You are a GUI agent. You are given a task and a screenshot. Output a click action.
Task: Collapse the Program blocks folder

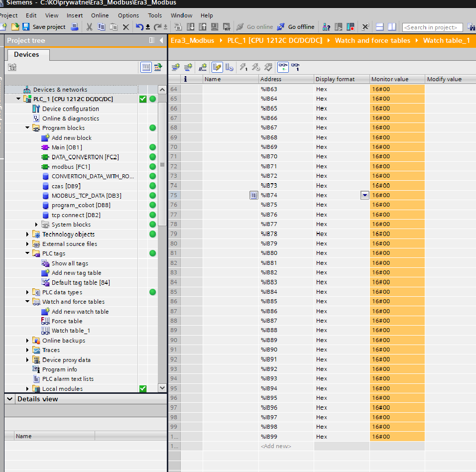27,128
